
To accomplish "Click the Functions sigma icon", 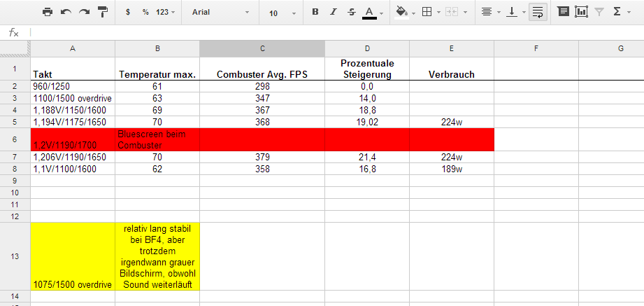I will pyautogui.click(x=617, y=12).
